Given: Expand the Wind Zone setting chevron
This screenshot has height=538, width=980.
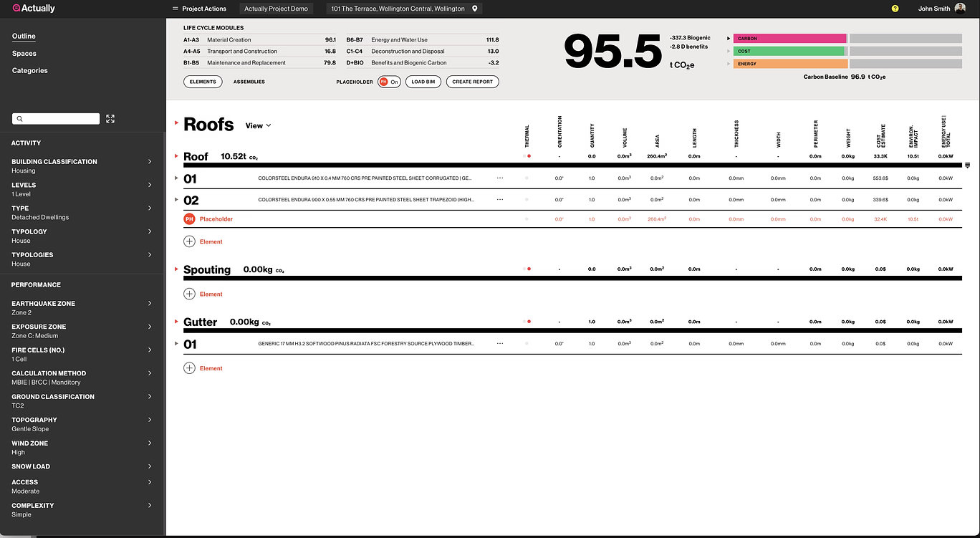Looking at the screenshot, I should 150,443.
